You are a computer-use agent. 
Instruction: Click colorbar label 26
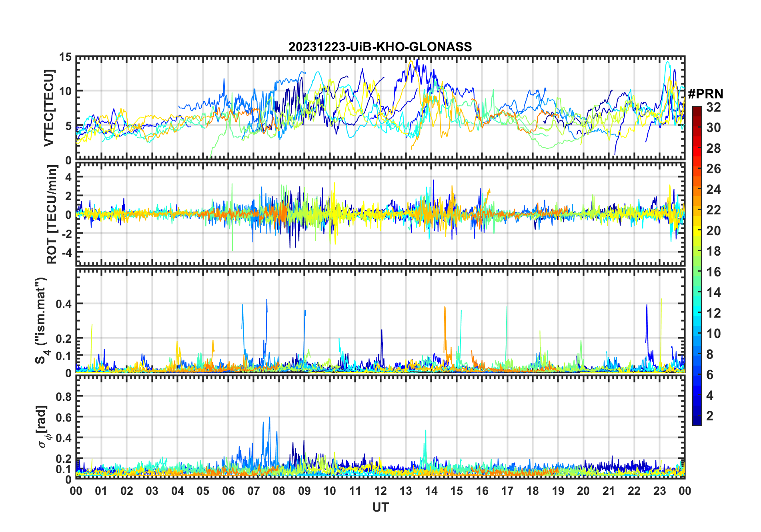pos(714,169)
